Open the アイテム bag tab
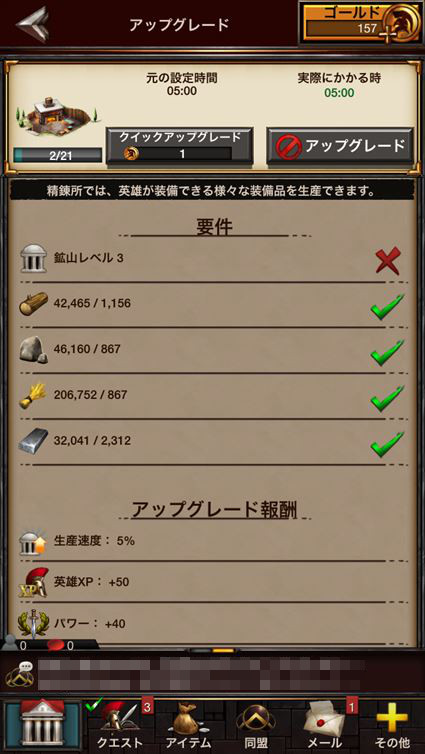This screenshot has height=754, width=425. pyautogui.click(x=189, y=725)
